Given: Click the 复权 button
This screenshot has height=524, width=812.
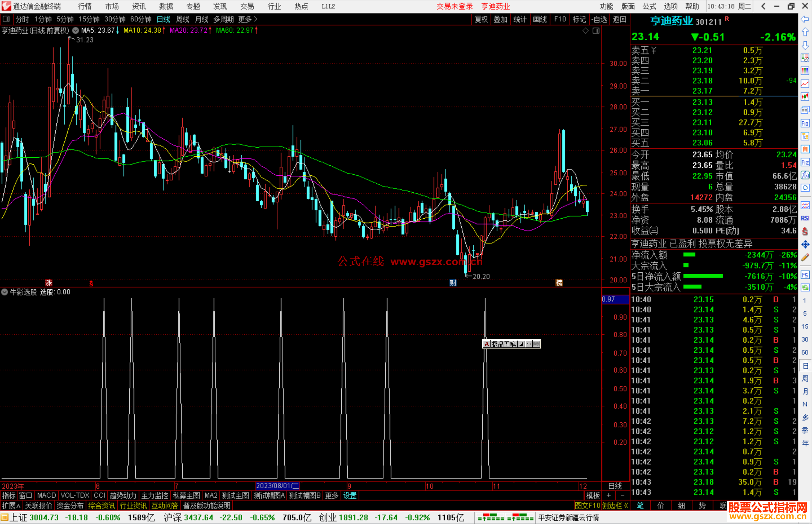Looking at the screenshot, I should 481,19.
